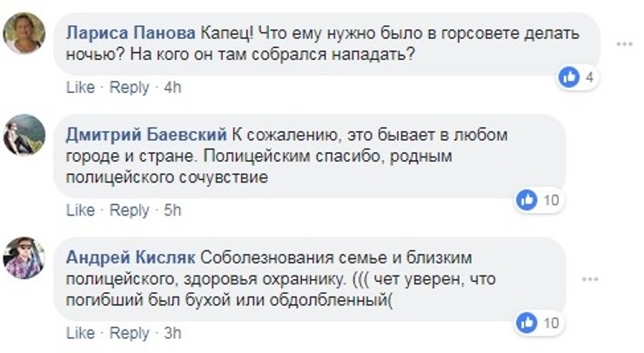Viewport: 644px width, 353px height.
Task: Open options menu for Лариса Панова's comment
Action: (623, 43)
